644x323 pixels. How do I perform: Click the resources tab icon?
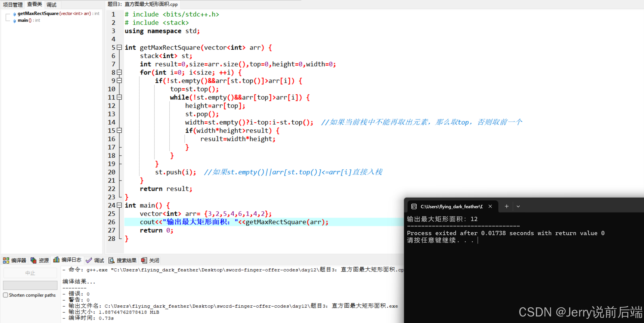(33, 260)
